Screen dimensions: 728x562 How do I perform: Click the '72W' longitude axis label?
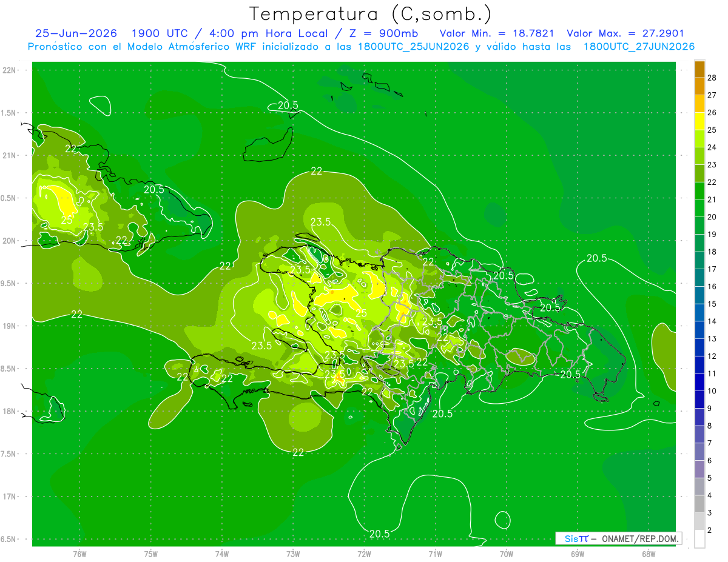364,554
